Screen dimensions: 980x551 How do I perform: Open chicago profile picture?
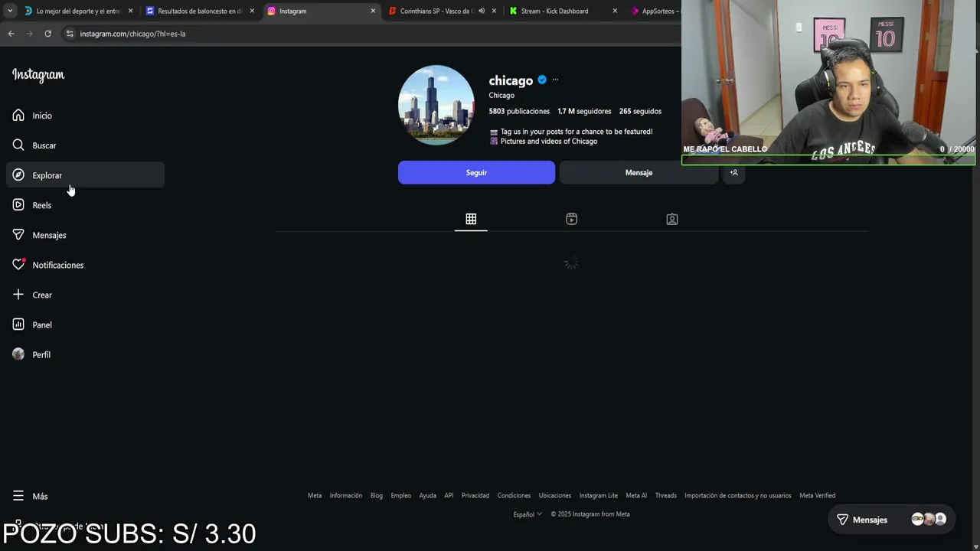click(x=436, y=105)
